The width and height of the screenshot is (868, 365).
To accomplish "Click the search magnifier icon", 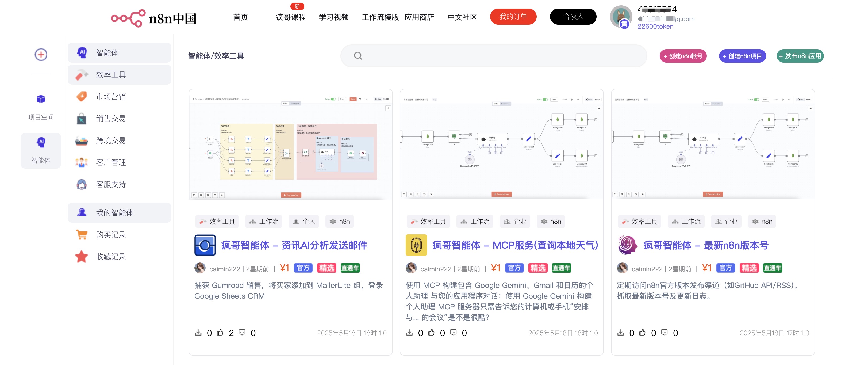I will click(358, 56).
